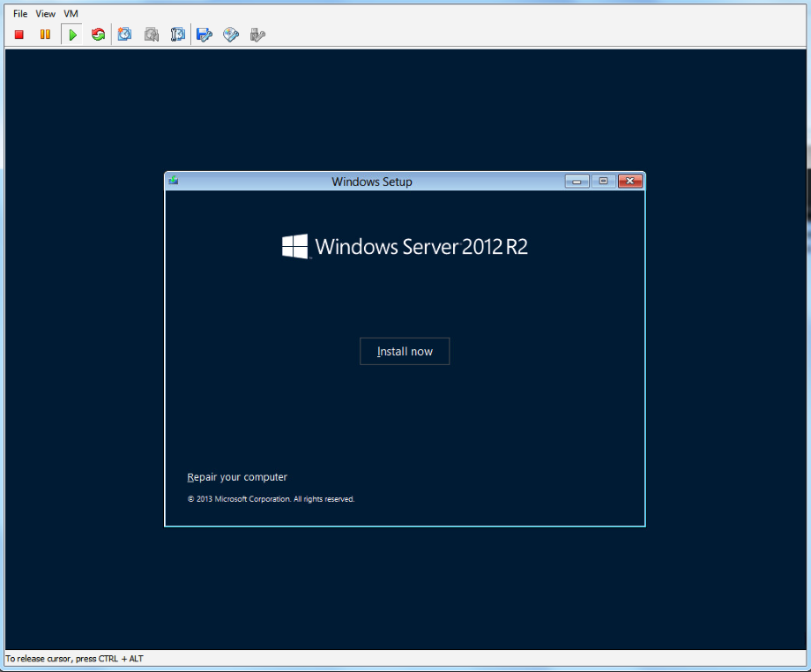This screenshot has width=811, height=672.
Task: Click the Windows Setup title bar icon
Action: pyautogui.click(x=174, y=181)
